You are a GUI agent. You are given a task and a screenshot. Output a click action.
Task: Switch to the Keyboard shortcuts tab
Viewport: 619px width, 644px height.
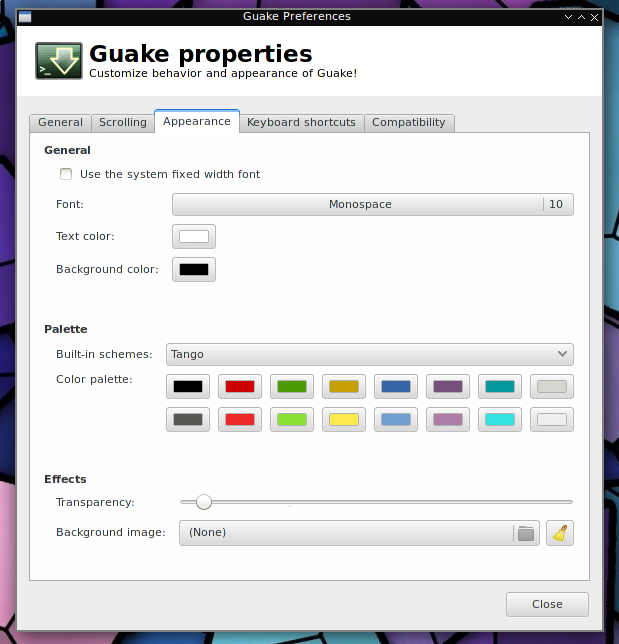tap(301, 122)
